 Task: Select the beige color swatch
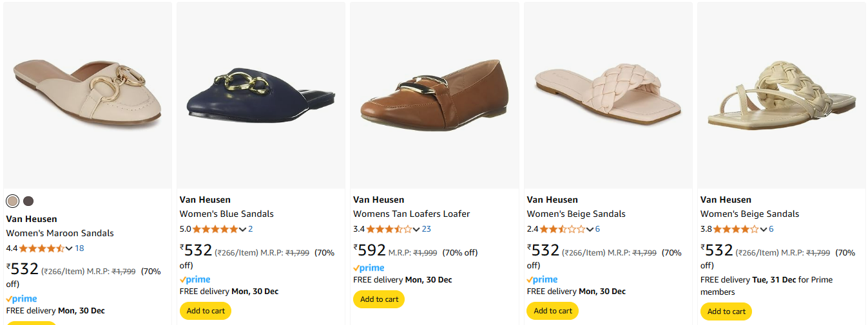[x=12, y=201]
